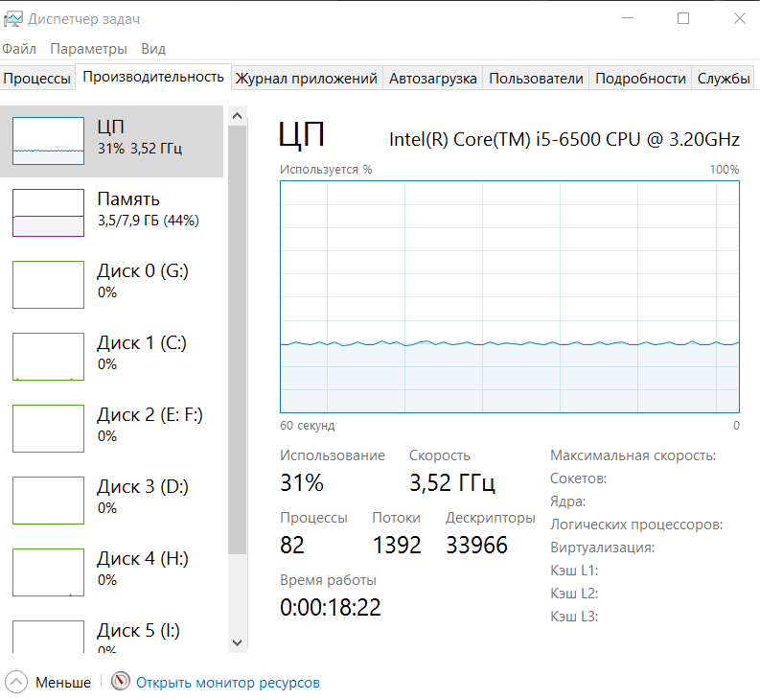Select the Производительность tab

tap(153, 77)
